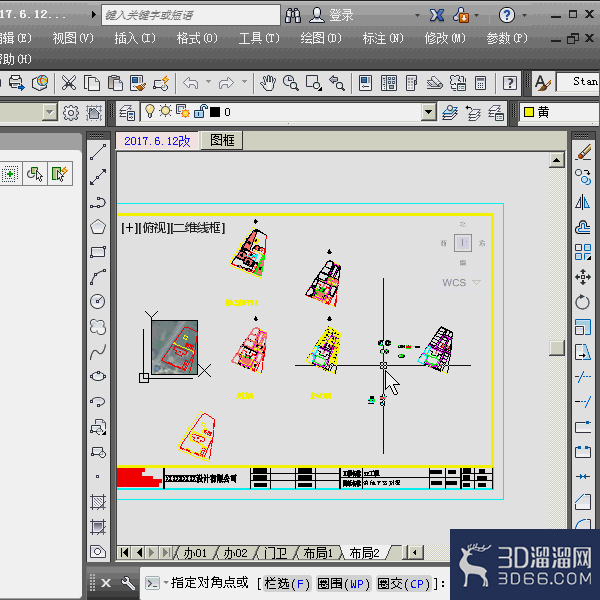The height and width of the screenshot is (600, 600).
Task: Select the Polygon drawing tool
Action: pyautogui.click(x=98, y=227)
